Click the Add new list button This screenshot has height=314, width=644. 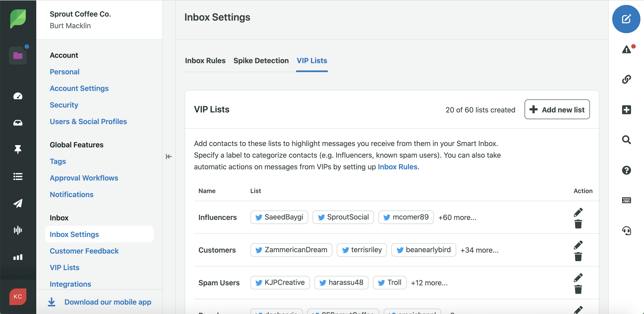[557, 110]
